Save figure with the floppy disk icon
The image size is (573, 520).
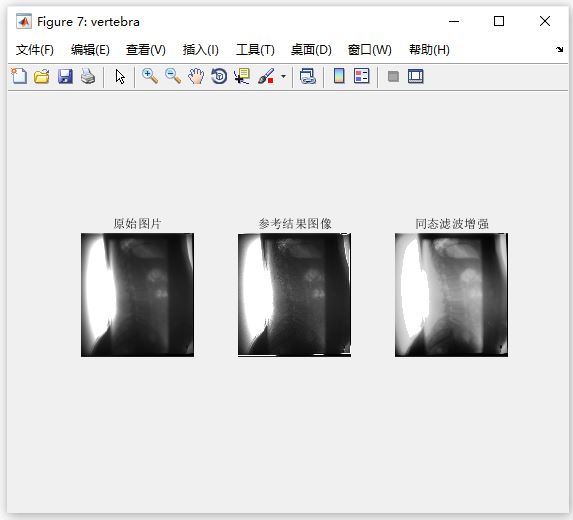[x=65, y=76]
